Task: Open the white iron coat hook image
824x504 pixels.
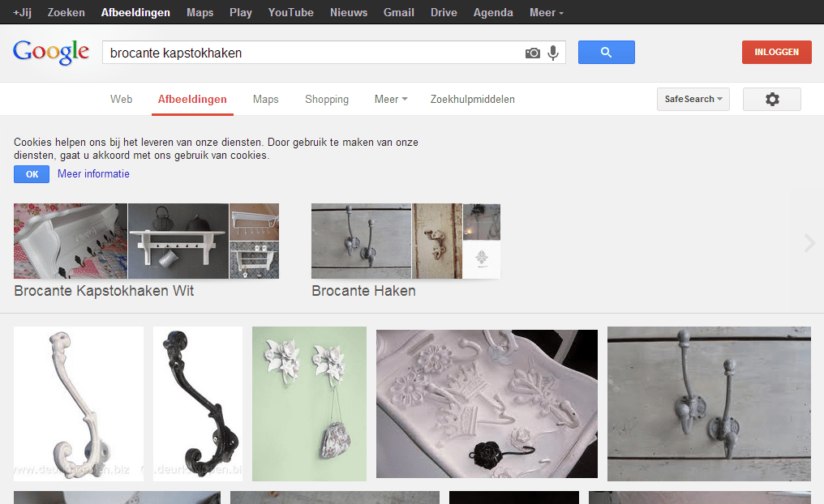Action: click(x=79, y=404)
